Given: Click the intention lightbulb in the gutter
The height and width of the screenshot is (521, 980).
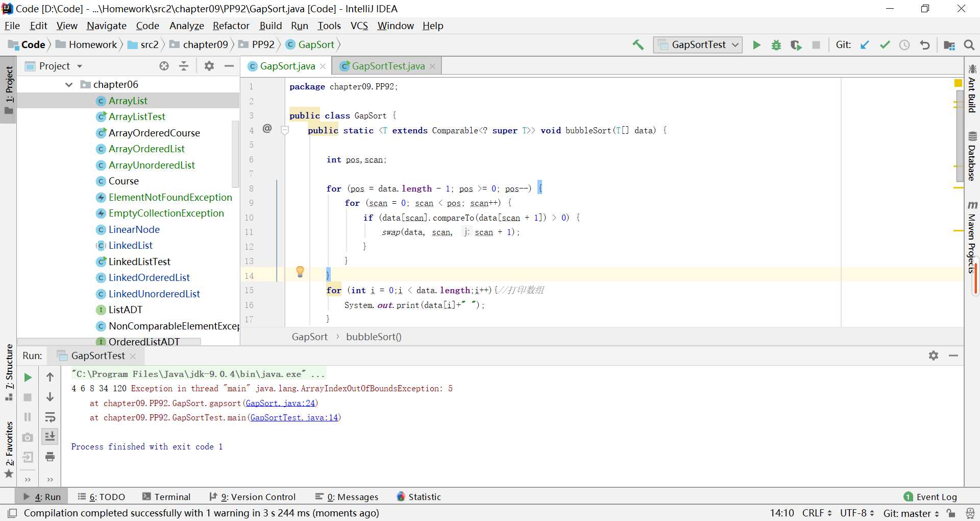Looking at the screenshot, I should point(300,271).
